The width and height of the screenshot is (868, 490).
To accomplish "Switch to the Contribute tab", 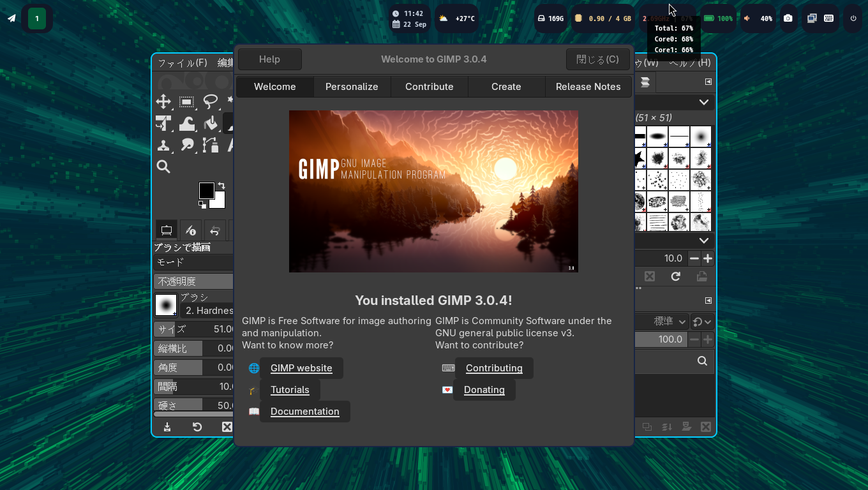I will tap(430, 87).
